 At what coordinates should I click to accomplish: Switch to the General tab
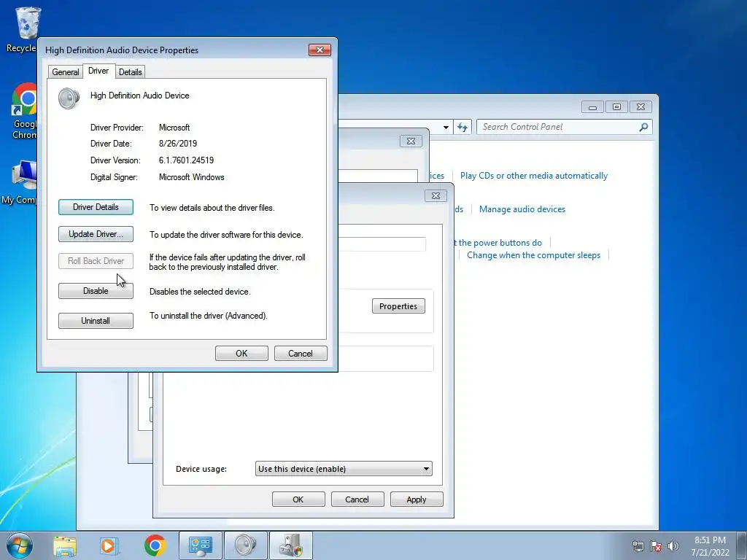[x=65, y=72]
